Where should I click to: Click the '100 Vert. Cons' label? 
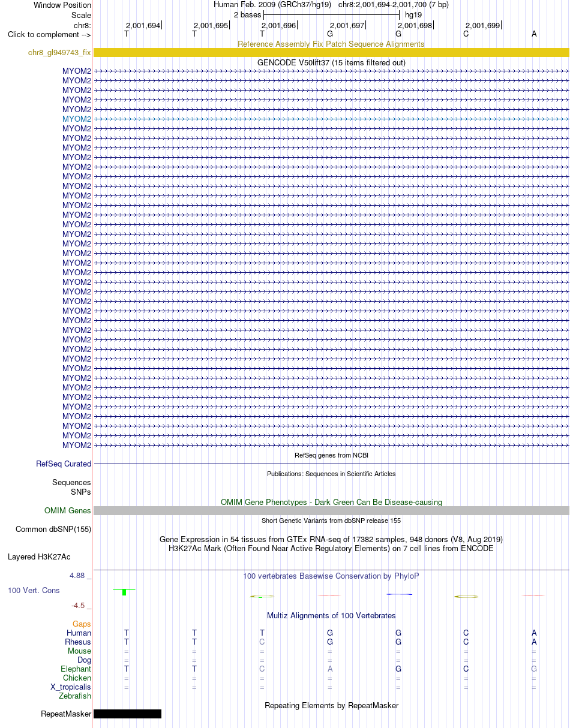click(x=34, y=591)
